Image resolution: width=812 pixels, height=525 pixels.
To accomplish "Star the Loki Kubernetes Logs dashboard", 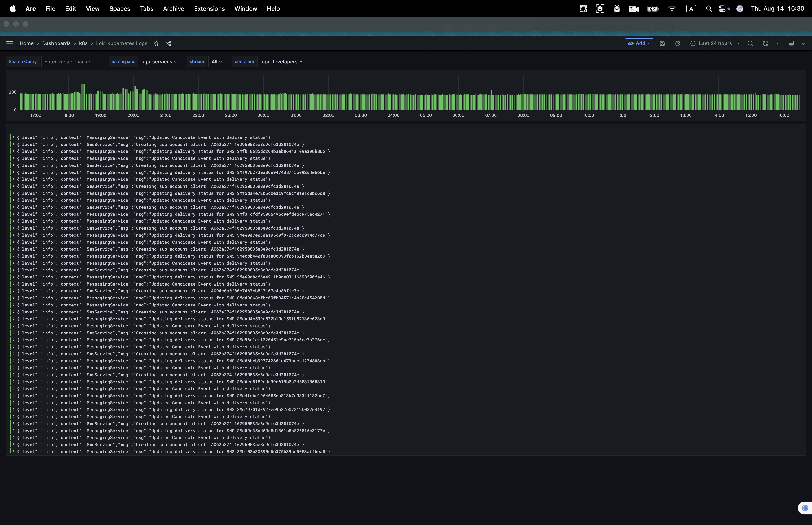I will [x=156, y=43].
